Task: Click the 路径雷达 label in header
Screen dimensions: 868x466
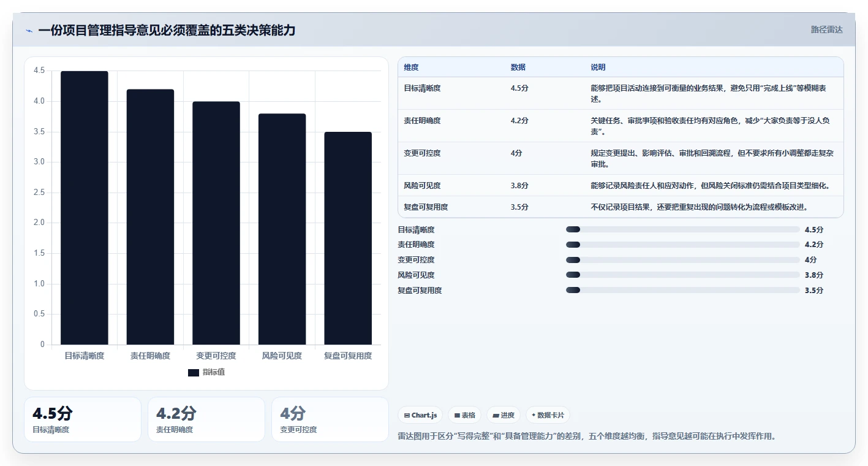Action: pos(826,29)
